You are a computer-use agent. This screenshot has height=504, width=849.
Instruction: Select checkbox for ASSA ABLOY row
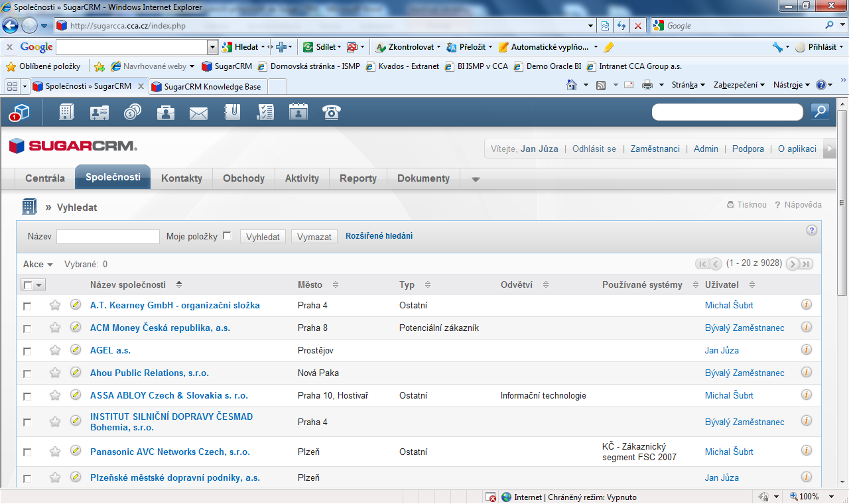tap(27, 397)
